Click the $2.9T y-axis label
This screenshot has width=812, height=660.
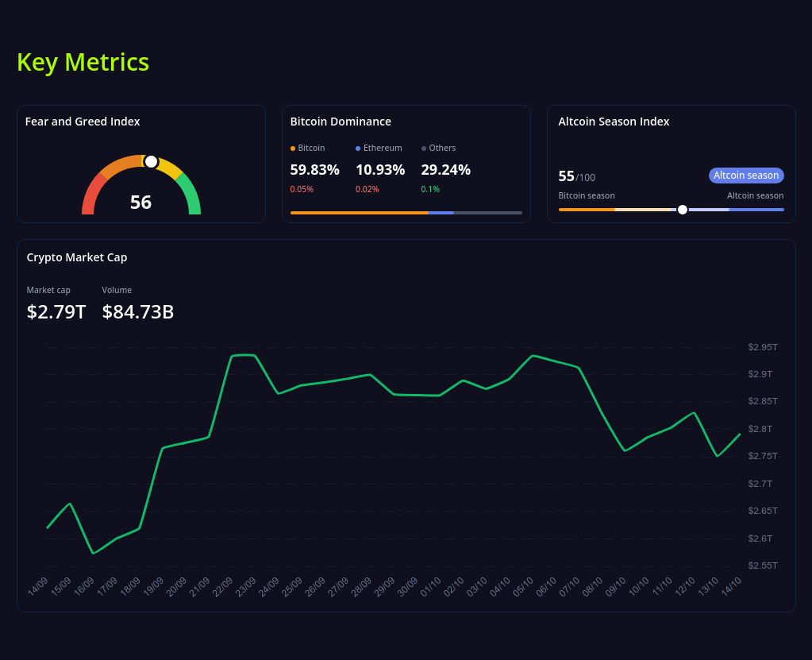coord(760,374)
